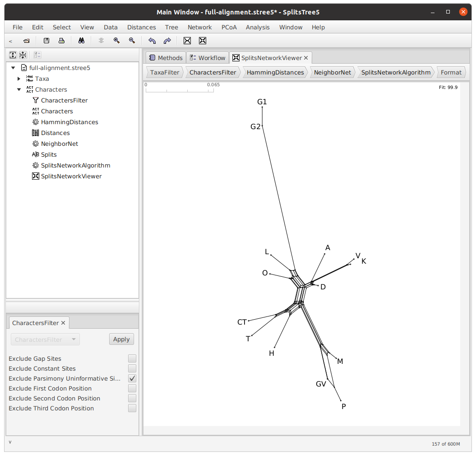Click the Zoom In magnifier icon
476x456 pixels.
click(116, 41)
